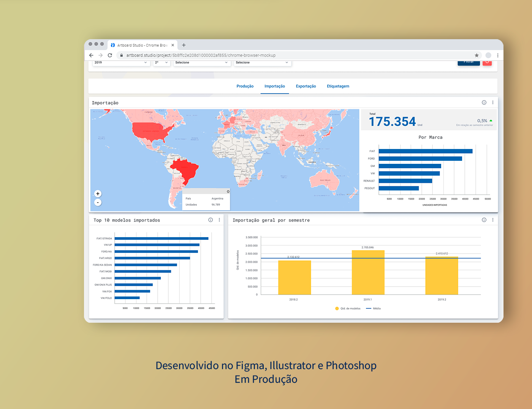Bookmark the page with the star icon
The image size is (532, 409).
coord(477,55)
